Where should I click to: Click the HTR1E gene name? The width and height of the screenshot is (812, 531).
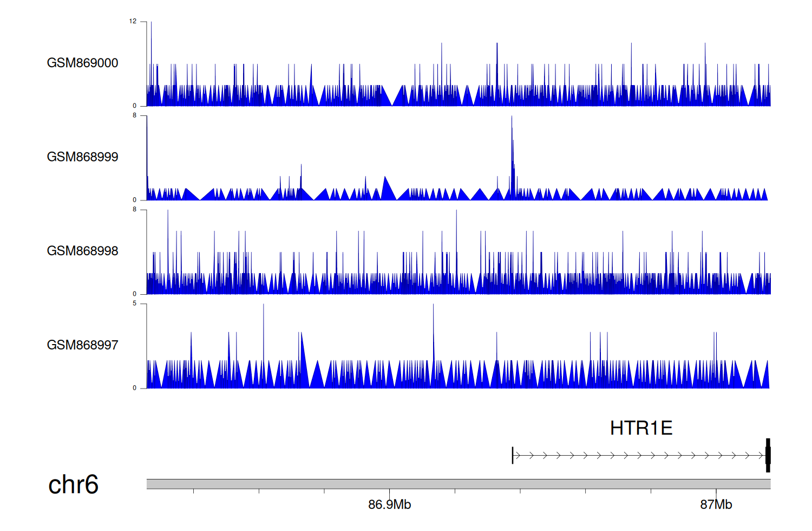[x=641, y=428]
